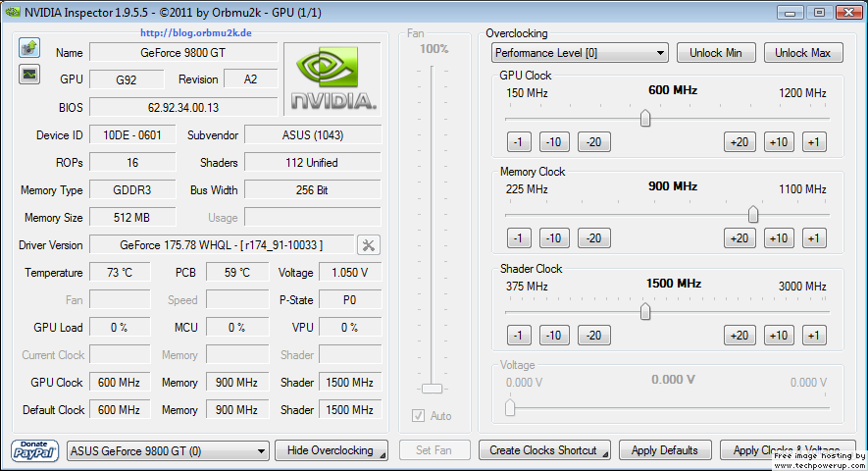
Task: Increase Shader Clock by 20 MHz
Action: (740, 336)
